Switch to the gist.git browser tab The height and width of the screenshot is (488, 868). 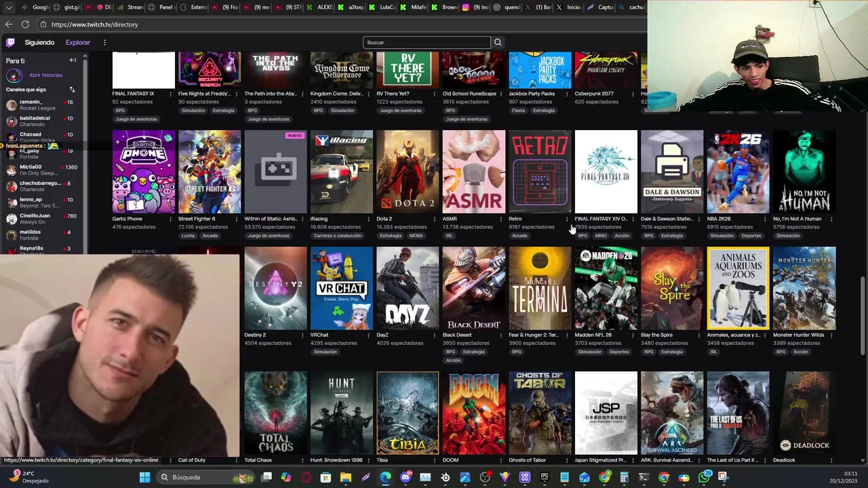pos(68,7)
